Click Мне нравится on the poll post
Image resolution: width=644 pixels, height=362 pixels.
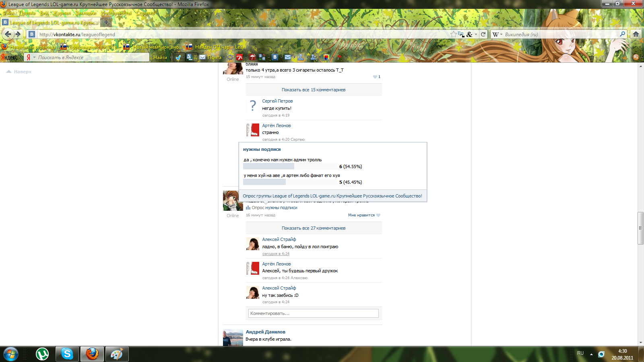(364, 215)
